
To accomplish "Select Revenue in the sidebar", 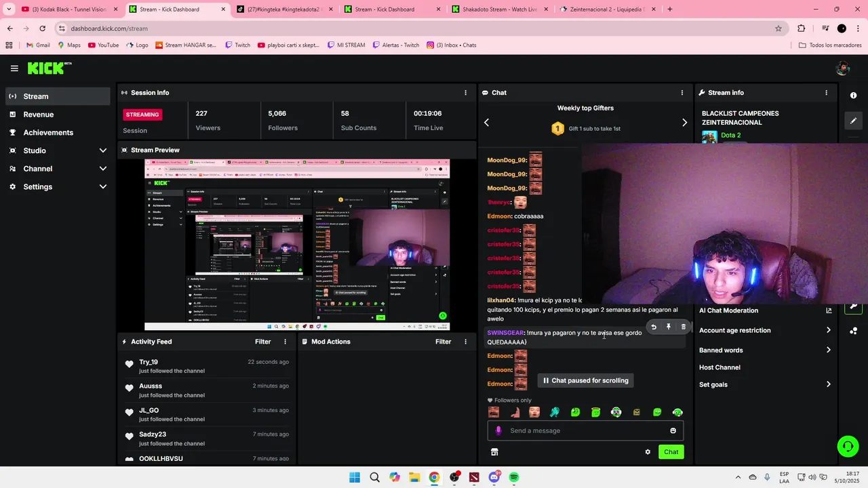I will (x=58, y=115).
